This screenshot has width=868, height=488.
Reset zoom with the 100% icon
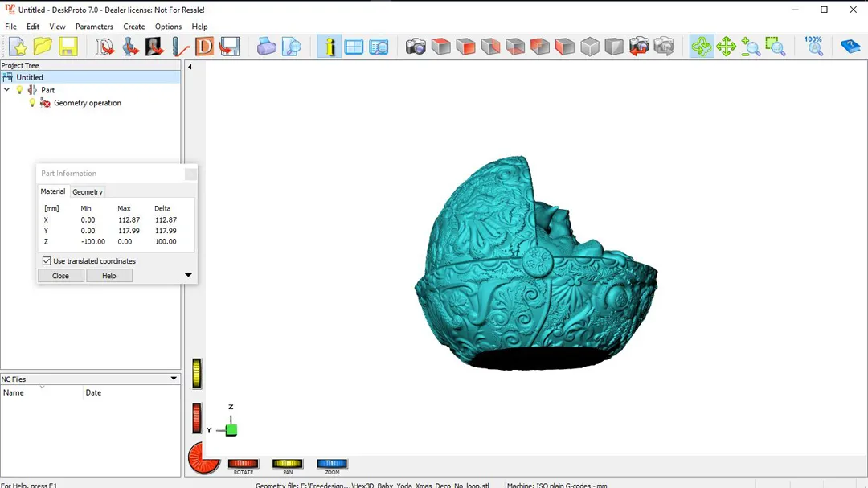point(814,47)
